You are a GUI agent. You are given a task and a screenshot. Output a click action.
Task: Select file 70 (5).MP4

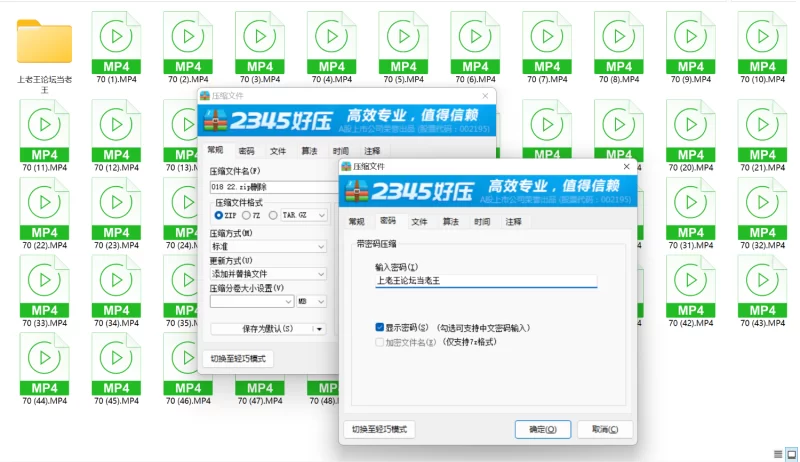click(404, 47)
